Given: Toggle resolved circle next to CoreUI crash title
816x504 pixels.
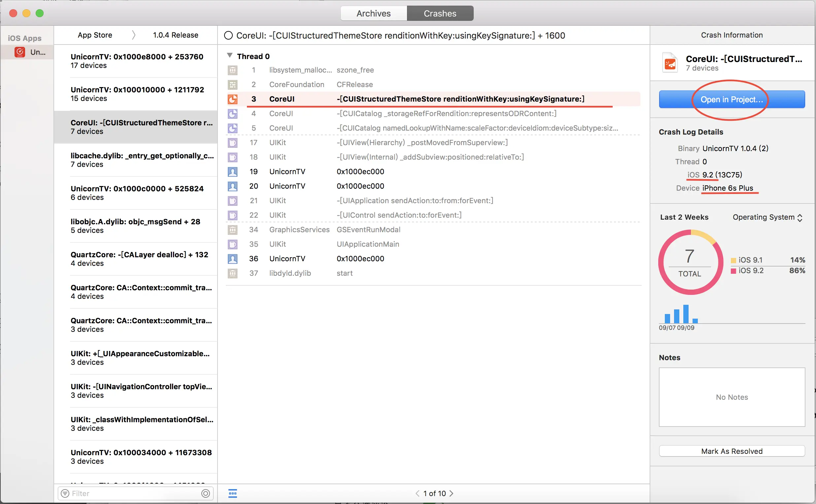Looking at the screenshot, I should click(x=228, y=35).
